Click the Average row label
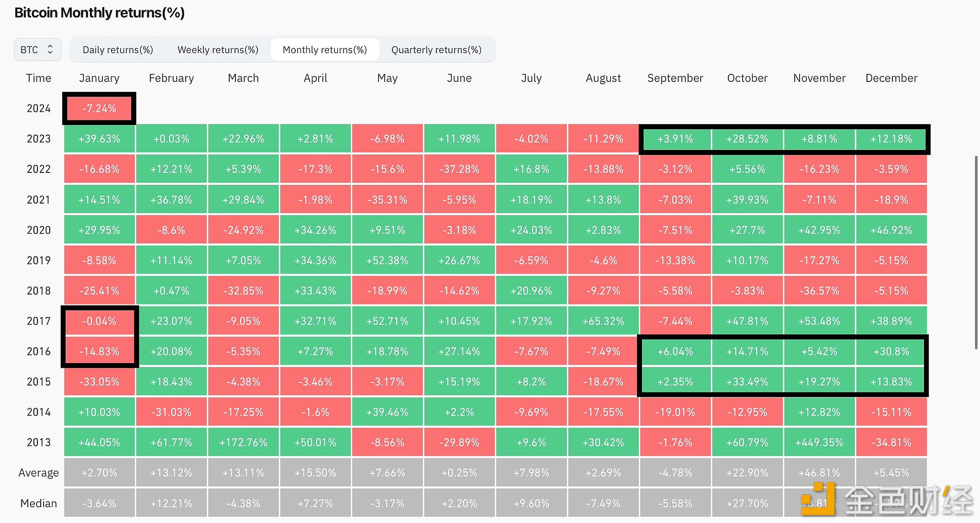Viewport: 980px width, 523px height. 39,473
